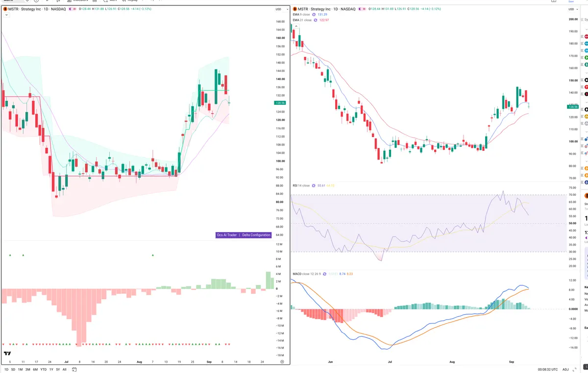Select the 6M date range
Viewport: 588px width, 373px height.
[35, 370]
